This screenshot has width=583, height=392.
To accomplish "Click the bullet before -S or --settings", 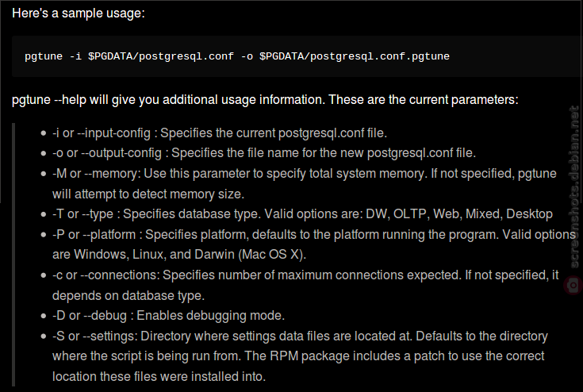I will 44,336.
